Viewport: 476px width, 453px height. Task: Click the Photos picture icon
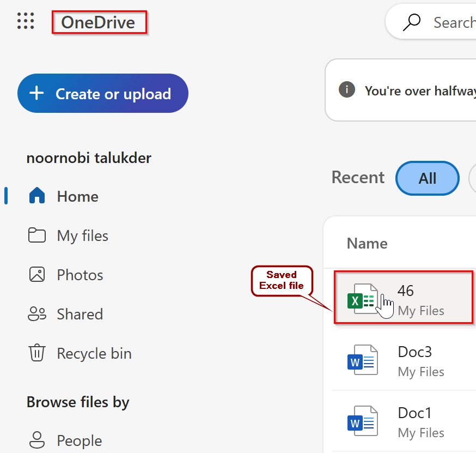[x=36, y=274]
